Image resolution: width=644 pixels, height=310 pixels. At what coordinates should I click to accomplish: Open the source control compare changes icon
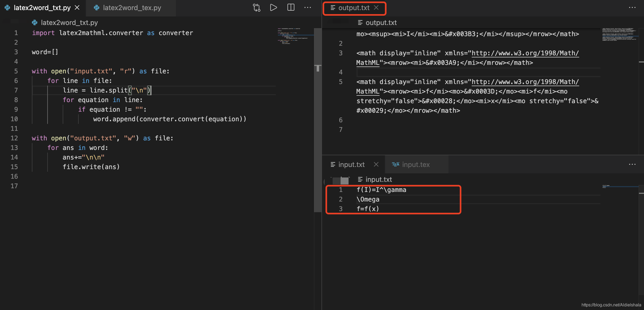click(x=256, y=8)
